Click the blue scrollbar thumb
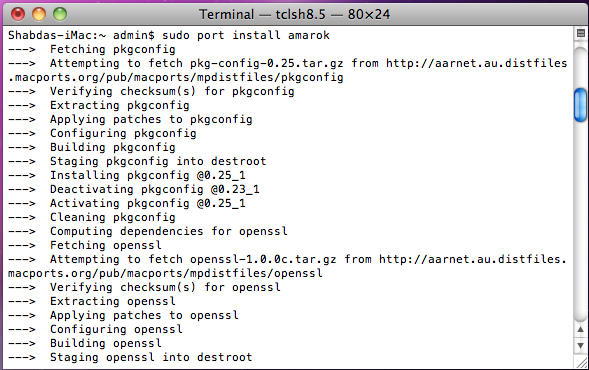The width and height of the screenshot is (589, 370). (580, 105)
